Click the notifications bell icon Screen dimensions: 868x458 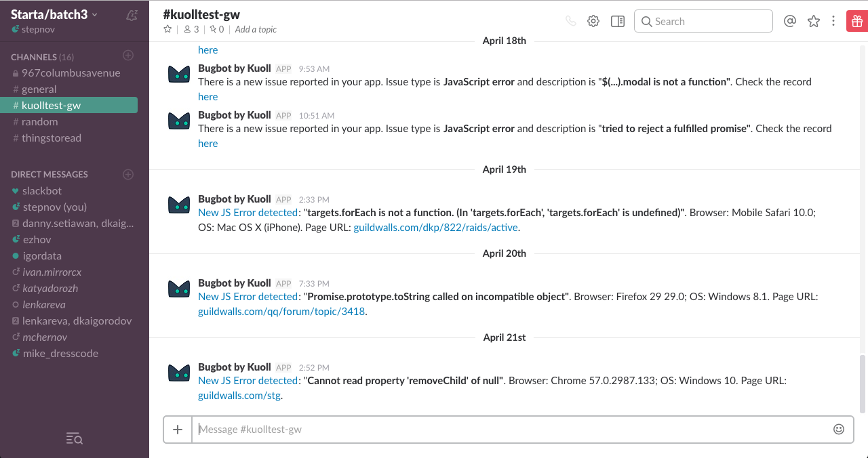point(132,15)
